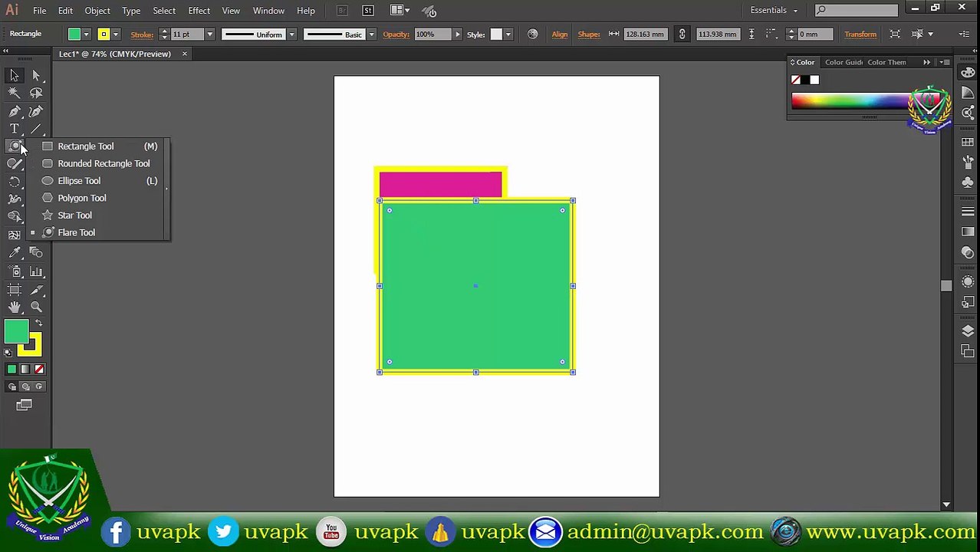Open the Change Screen Mode button
Image resolution: width=980 pixels, height=552 pixels.
[x=24, y=405]
